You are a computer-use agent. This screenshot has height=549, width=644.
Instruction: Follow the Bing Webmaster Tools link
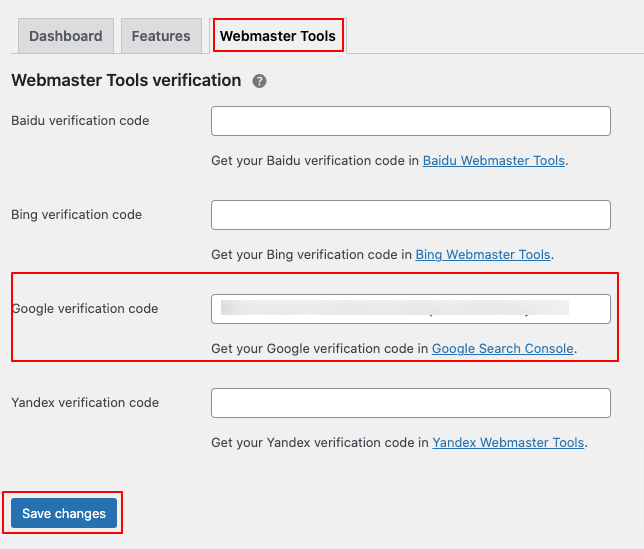pyautogui.click(x=483, y=254)
